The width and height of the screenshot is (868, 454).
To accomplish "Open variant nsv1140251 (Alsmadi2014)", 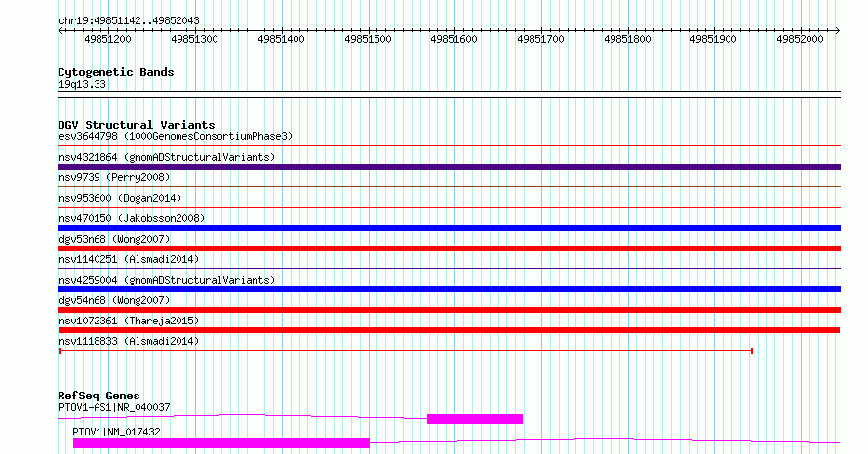I will [129, 259].
